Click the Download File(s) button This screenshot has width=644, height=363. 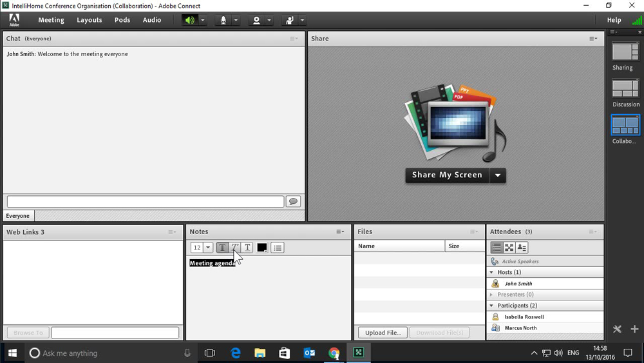[x=439, y=333]
